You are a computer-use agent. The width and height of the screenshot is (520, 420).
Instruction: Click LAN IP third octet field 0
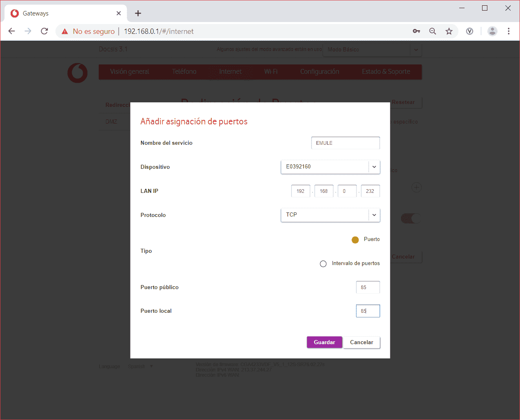[x=347, y=191]
